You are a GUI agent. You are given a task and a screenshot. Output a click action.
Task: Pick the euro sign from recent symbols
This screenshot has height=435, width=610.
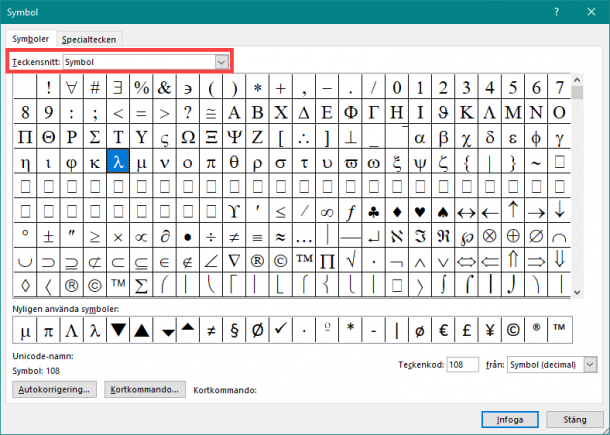pos(466,329)
